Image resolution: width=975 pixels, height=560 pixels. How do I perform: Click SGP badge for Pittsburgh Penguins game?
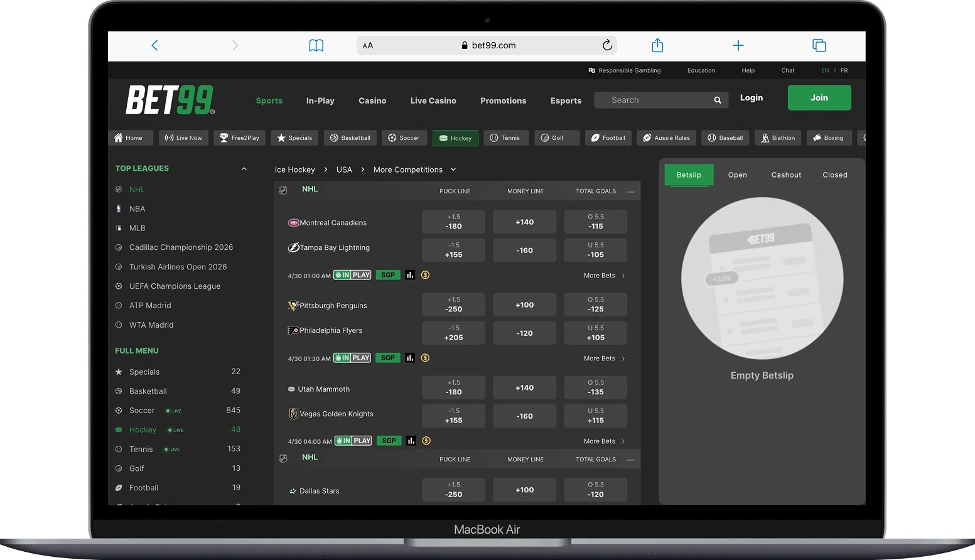pos(388,358)
